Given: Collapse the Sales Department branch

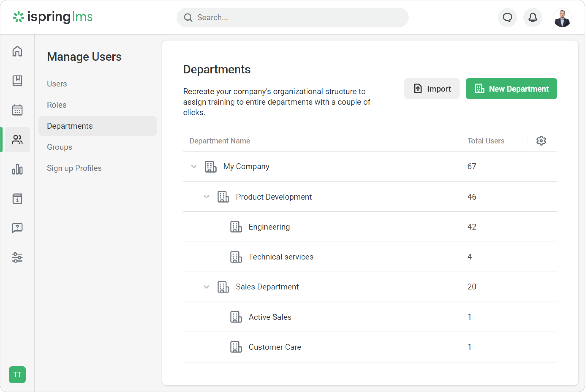Looking at the screenshot, I should point(206,287).
